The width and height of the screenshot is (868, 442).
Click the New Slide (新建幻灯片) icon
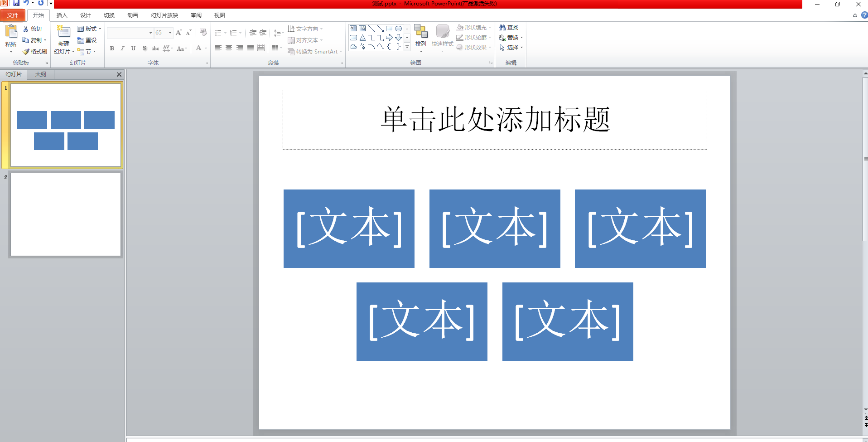[x=63, y=32]
